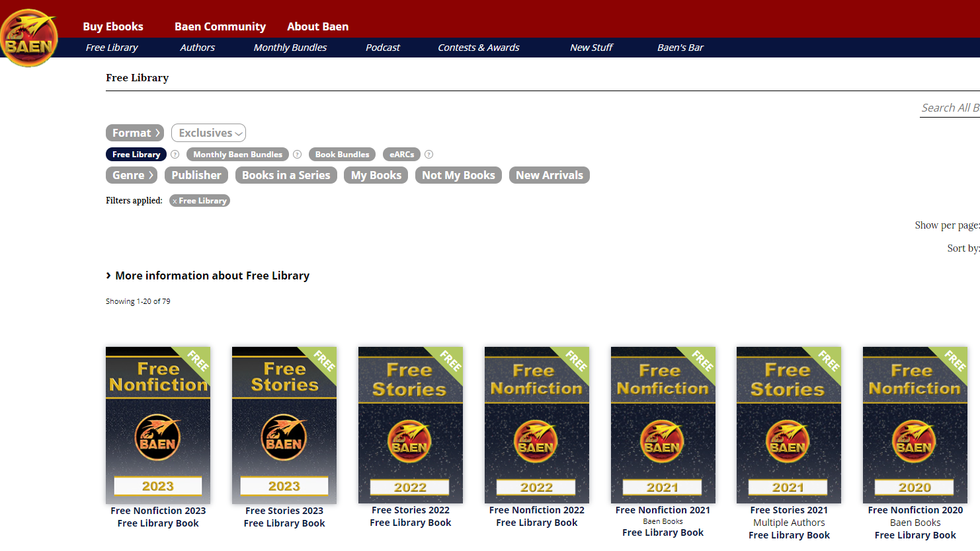Toggle the My Books filter

click(376, 175)
